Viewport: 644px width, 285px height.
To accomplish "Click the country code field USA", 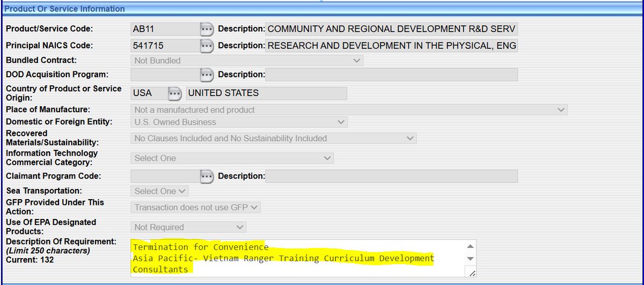I will 149,93.
